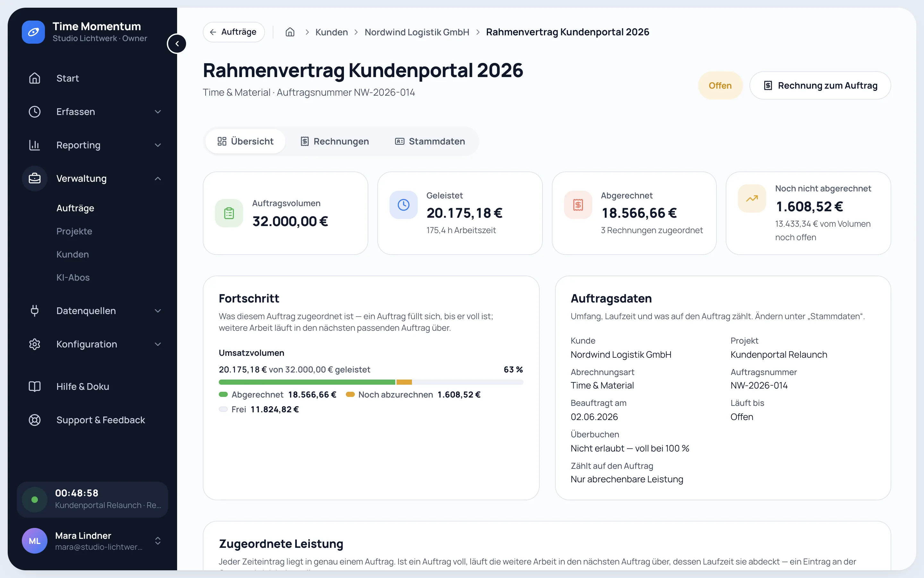Click the Konfiguration gear icon
Viewport: 924px width, 578px height.
click(35, 344)
